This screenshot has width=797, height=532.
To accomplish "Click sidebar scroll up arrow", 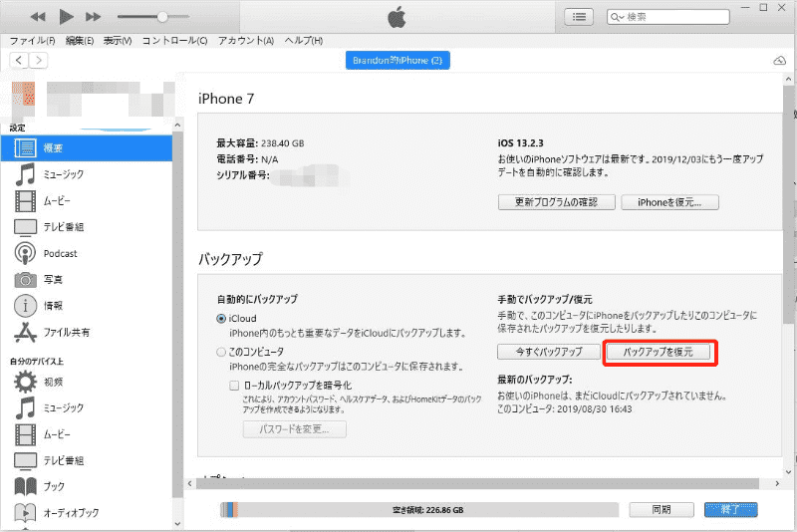I will 177,125.
